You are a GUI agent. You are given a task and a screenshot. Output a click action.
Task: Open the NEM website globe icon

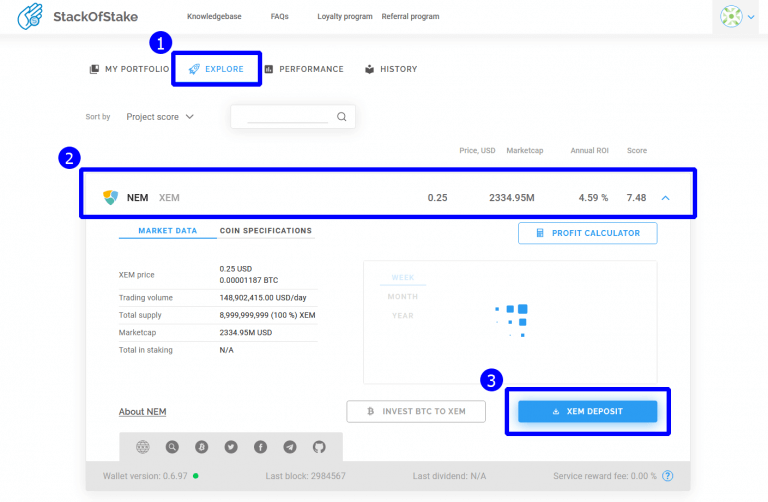coord(143,447)
